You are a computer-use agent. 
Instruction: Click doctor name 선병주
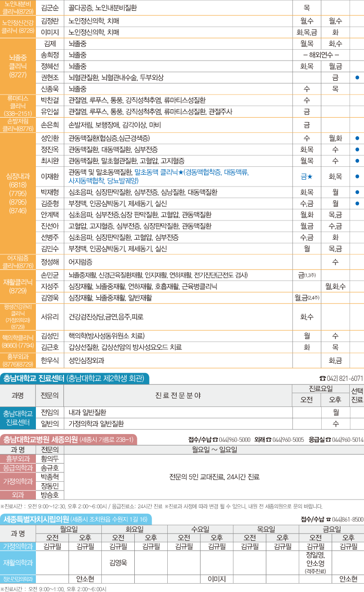pyautogui.click(x=50, y=237)
